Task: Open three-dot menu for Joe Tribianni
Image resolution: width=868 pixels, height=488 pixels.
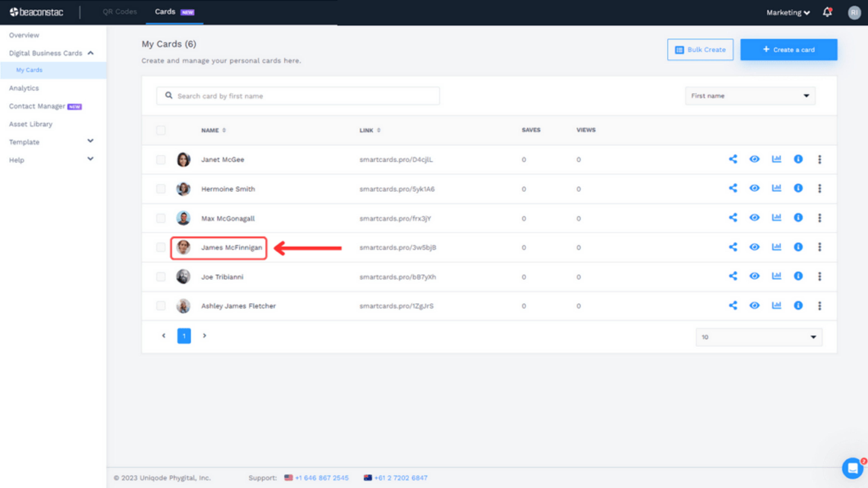Action: 819,277
